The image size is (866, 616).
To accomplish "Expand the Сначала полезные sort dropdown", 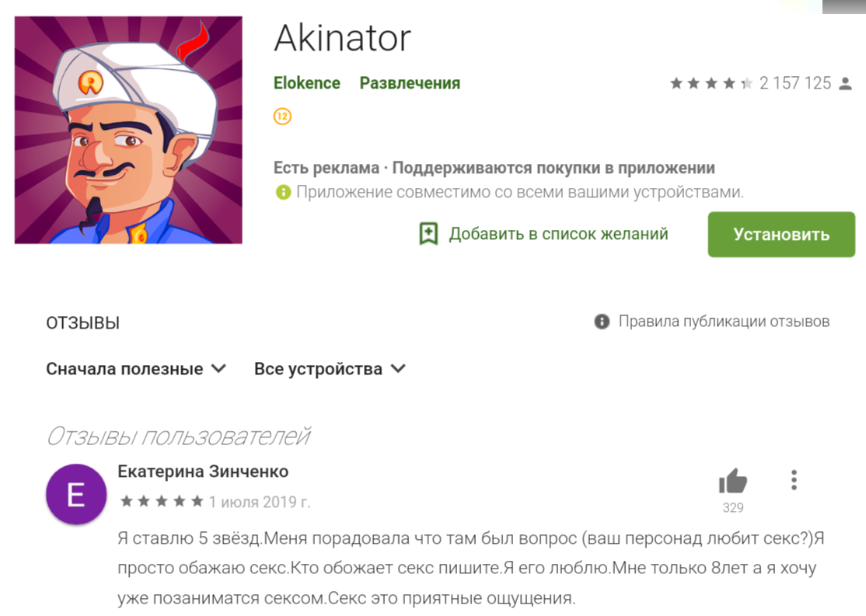I will pos(136,369).
